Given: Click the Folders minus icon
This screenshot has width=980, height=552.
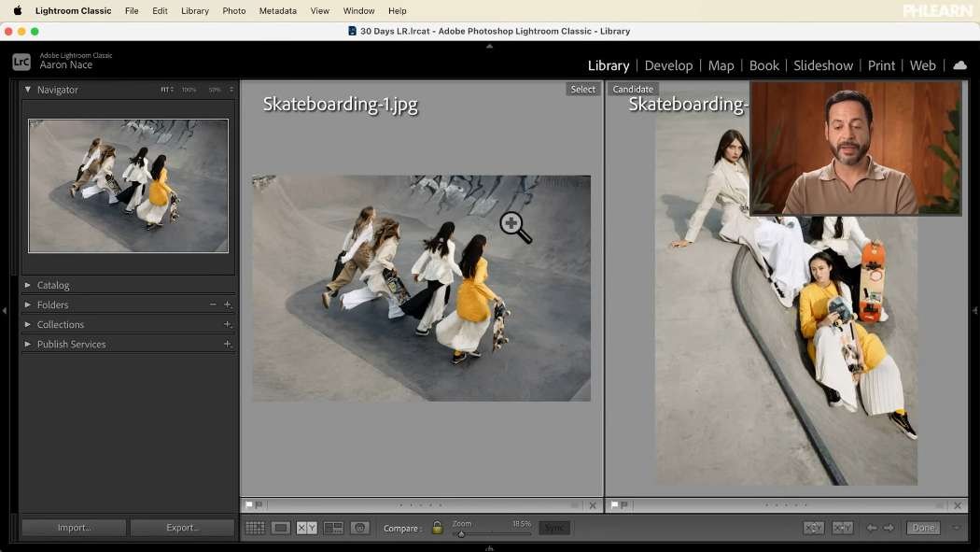Looking at the screenshot, I should tap(213, 304).
